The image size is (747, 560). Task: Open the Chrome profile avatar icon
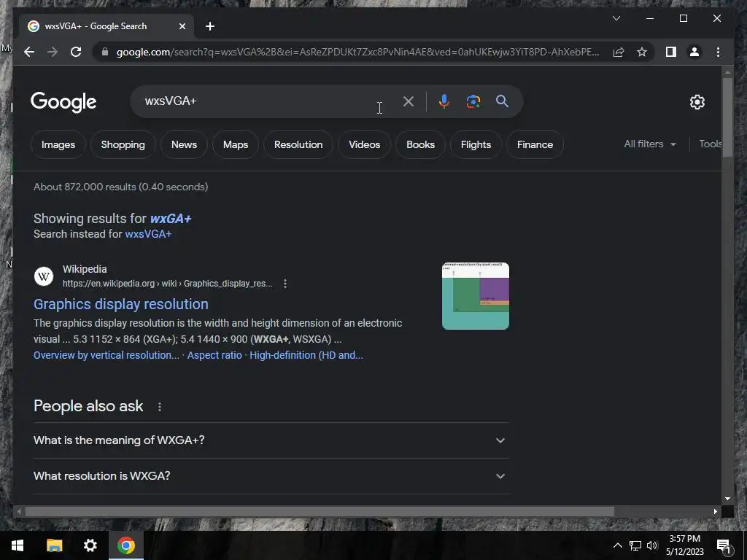pyautogui.click(x=694, y=52)
